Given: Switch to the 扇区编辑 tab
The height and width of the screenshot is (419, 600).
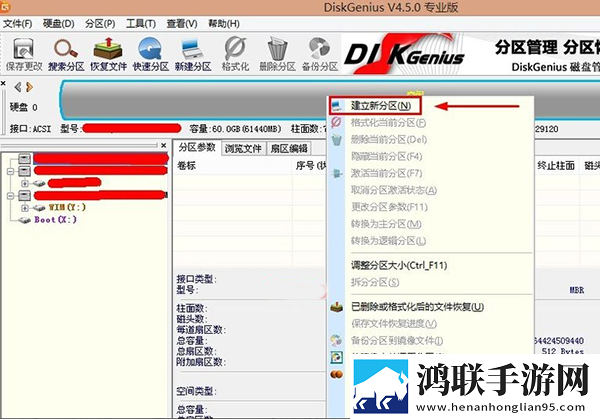Looking at the screenshot, I should pyautogui.click(x=289, y=148).
